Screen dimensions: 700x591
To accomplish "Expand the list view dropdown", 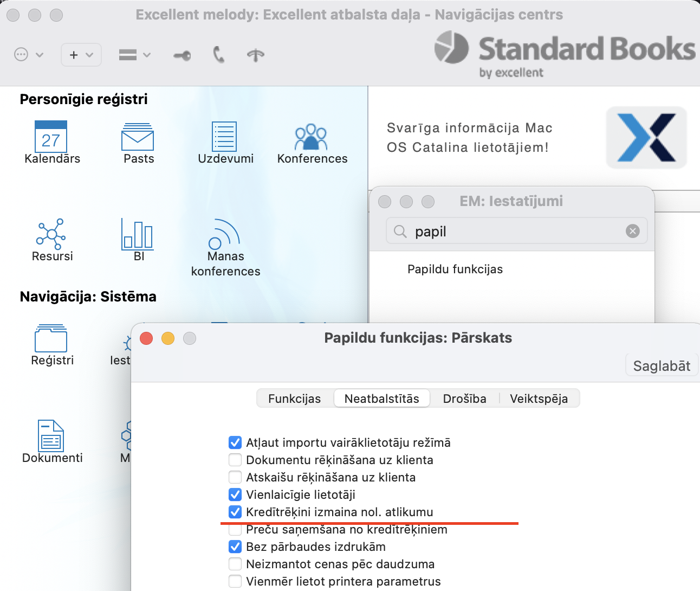I will click(x=134, y=55).
